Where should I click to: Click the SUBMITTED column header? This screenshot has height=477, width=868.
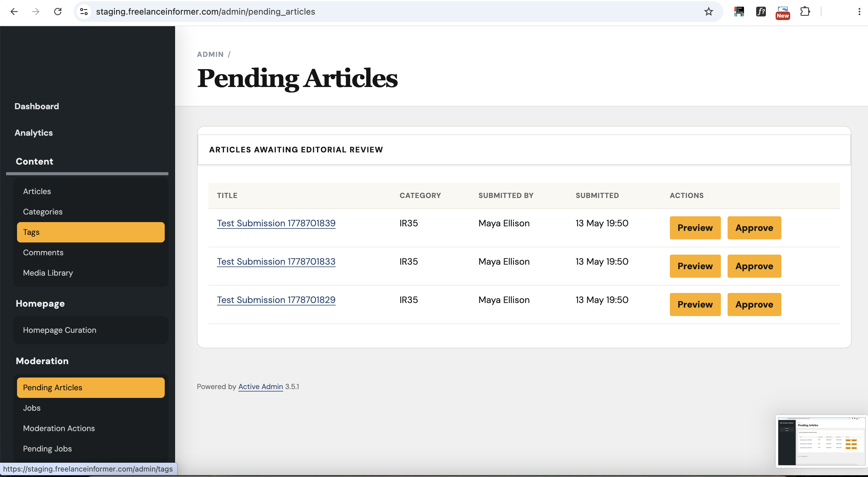pyautogui.click(x=597, y=196)
